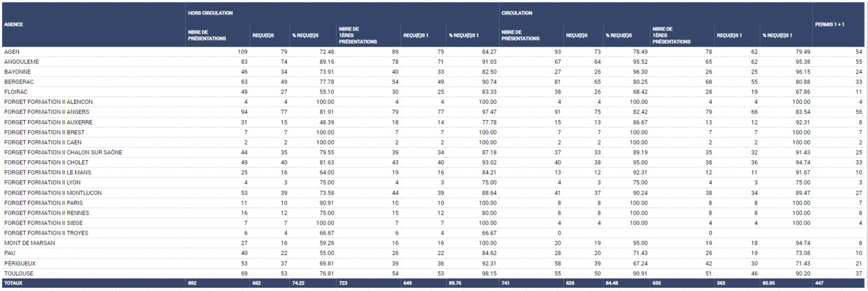
Task: Click the FLOIRAC agency name
Action: (x=16, y=92)
